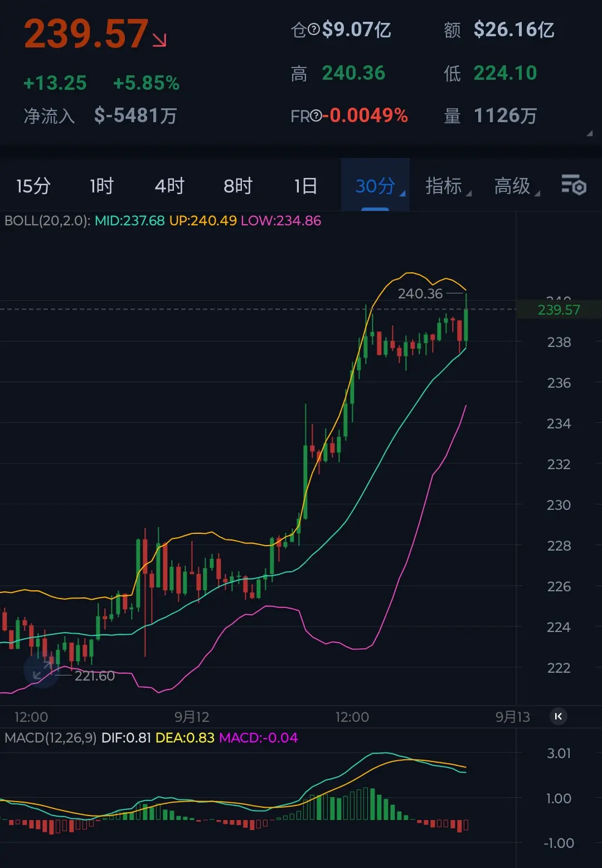Tap the 9月12 date label on time axis
This screenshot has width=602, height=868.
point(192,717)
